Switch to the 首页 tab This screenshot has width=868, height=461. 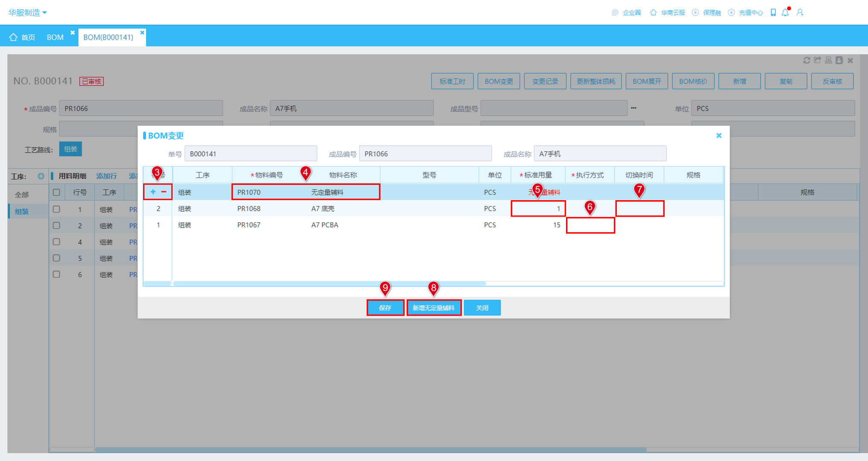(22, 37)
